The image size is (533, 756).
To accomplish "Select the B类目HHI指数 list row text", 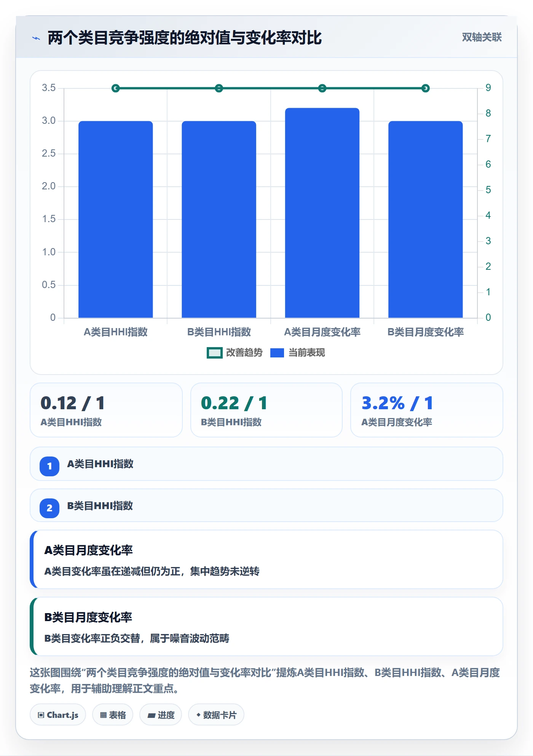I will tap(100, 506).
